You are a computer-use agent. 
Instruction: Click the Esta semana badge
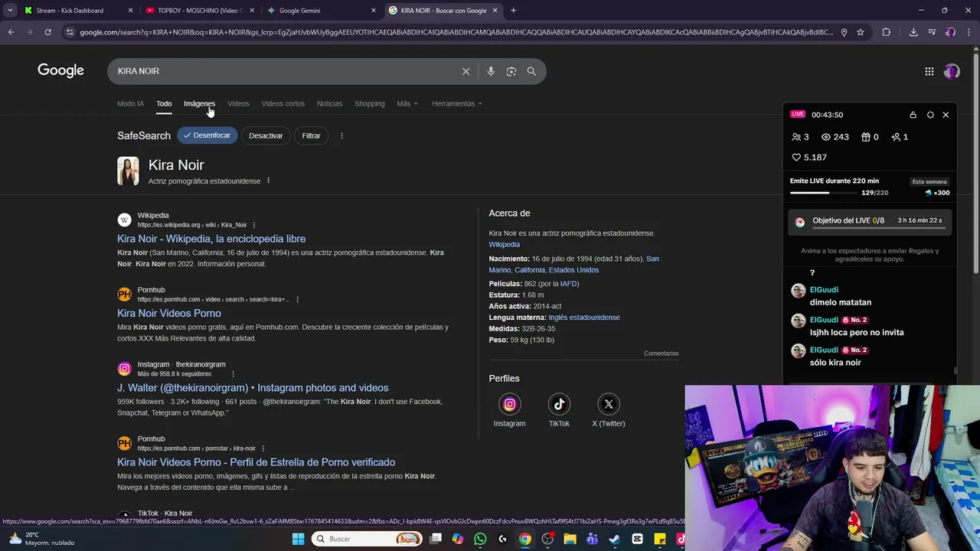point(929,181)
